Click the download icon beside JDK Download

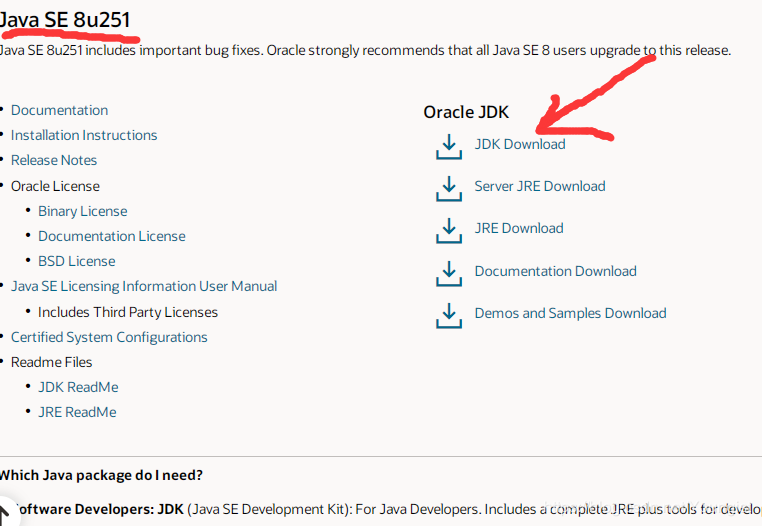click(449, 147)
